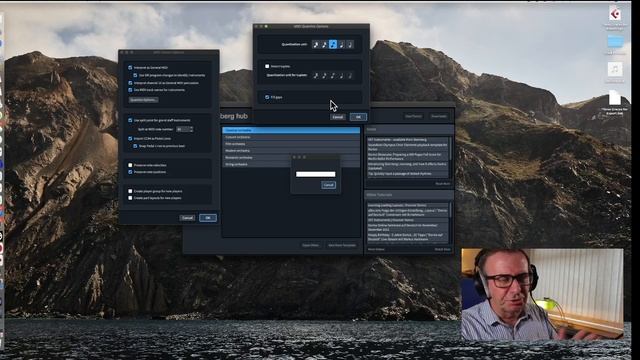Viewport: 640px width, 360px height.
Task: Select Classical orchestra template in Hub
Action: [x=291, y=130]
